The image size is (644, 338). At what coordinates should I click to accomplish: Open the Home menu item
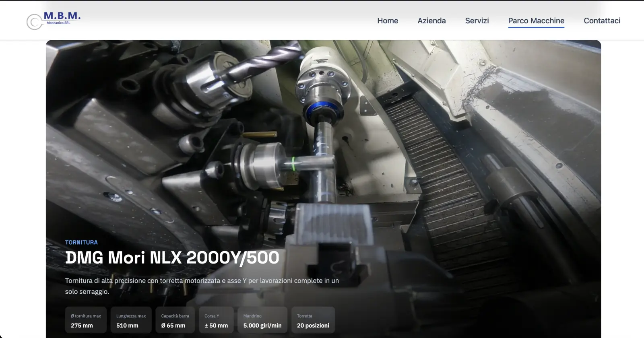[388, 21]
